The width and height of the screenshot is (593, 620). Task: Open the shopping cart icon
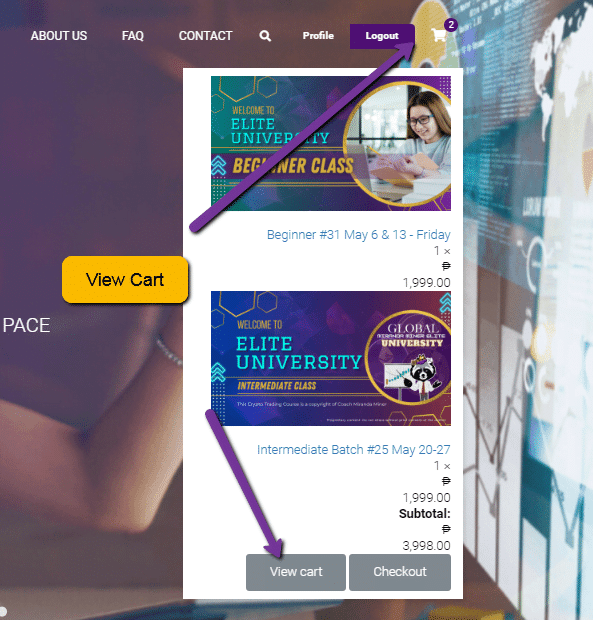(x=439, y=36)
